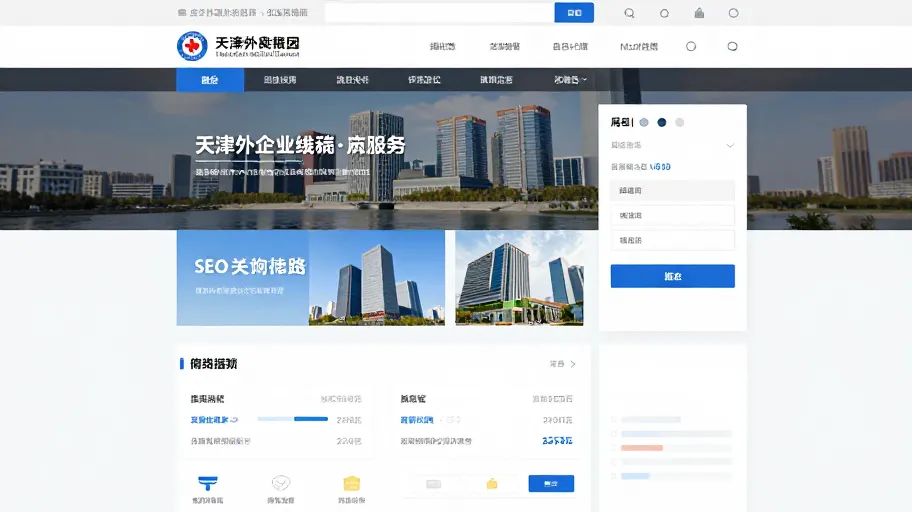Image resolution: width=912 pixels, height=512 pixels.
Task: Open the building photo with the green storefront
Action: [x=519, y=278]
